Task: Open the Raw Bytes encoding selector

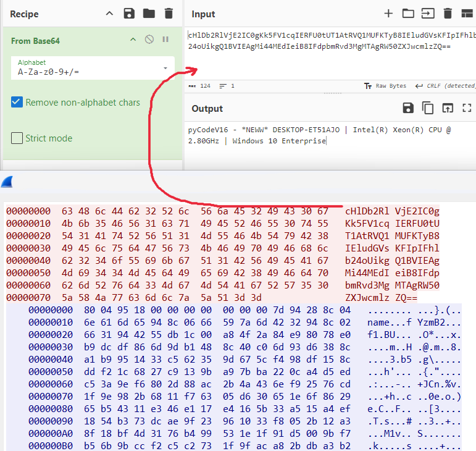Action: 385,86
